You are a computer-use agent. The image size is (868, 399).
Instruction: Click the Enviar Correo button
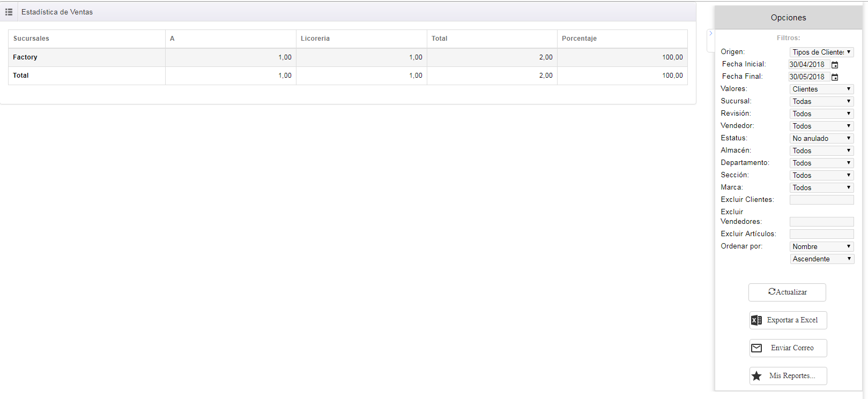788,348
